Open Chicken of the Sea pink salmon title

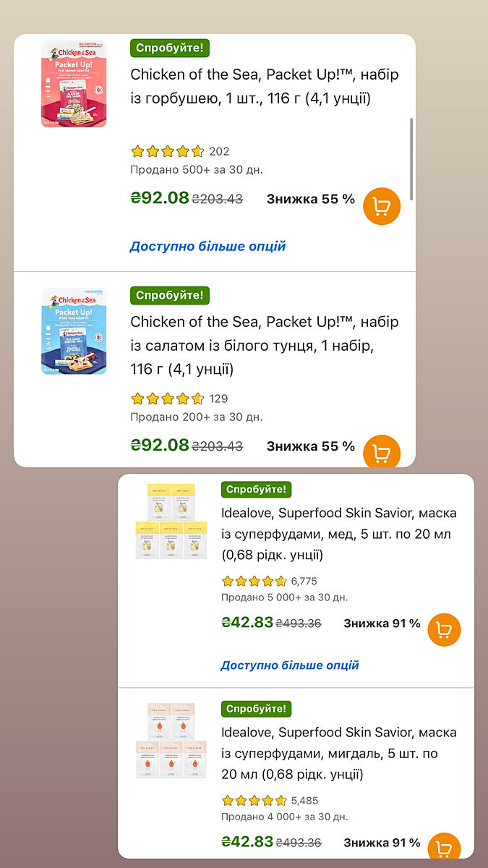pos(265,86)
